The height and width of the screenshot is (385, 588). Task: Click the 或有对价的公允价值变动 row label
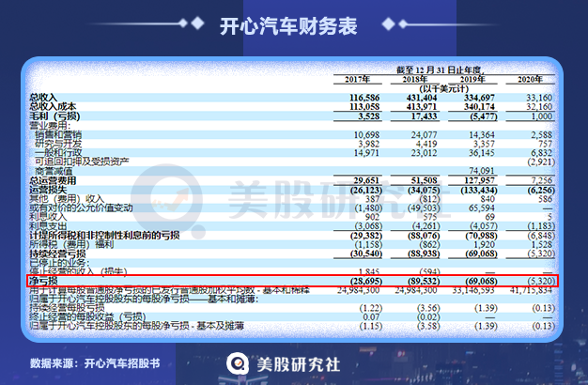[82, 208]
